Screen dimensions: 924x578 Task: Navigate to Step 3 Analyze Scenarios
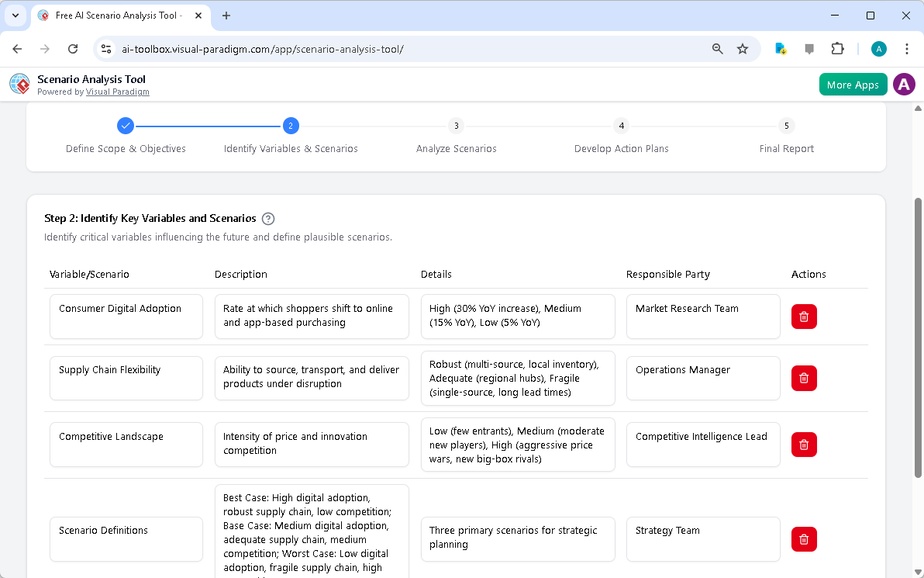pyautogui.click(x=456, y=125)
